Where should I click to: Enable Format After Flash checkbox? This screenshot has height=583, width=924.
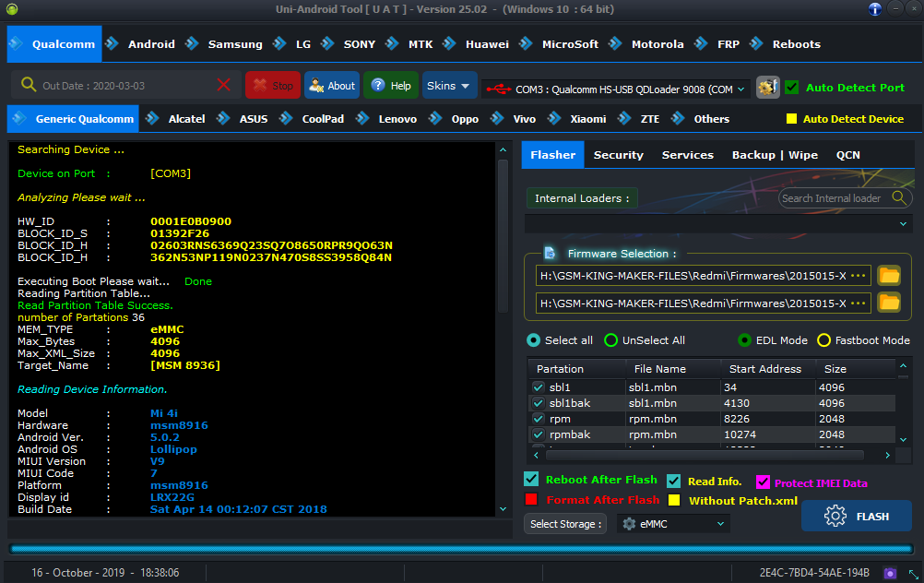(531, 500)
